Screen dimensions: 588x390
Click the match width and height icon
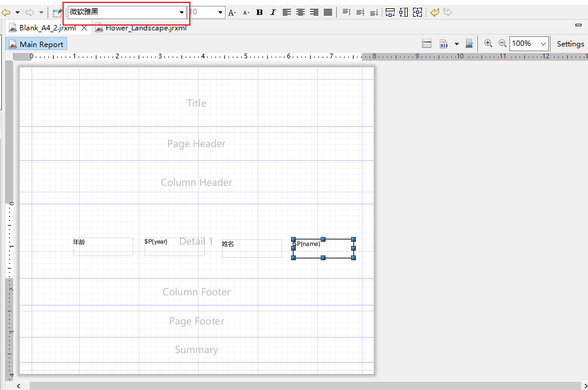click(417, 13)
